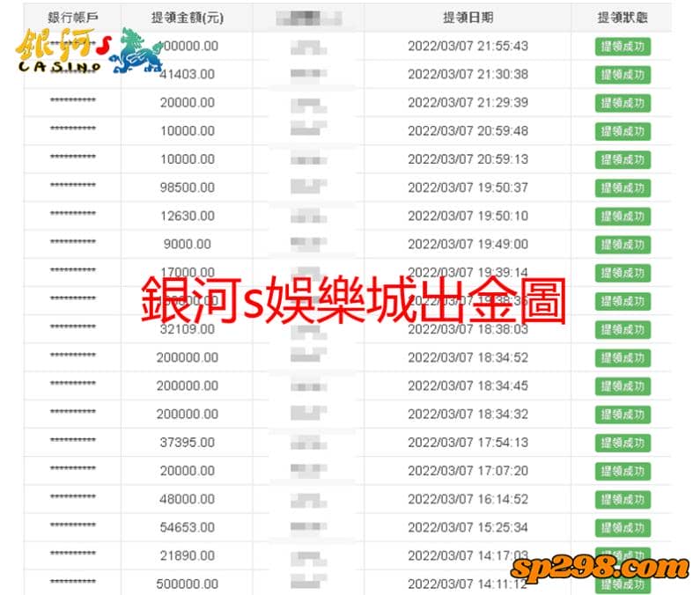Select the amount 12630.00

point(188,216)
